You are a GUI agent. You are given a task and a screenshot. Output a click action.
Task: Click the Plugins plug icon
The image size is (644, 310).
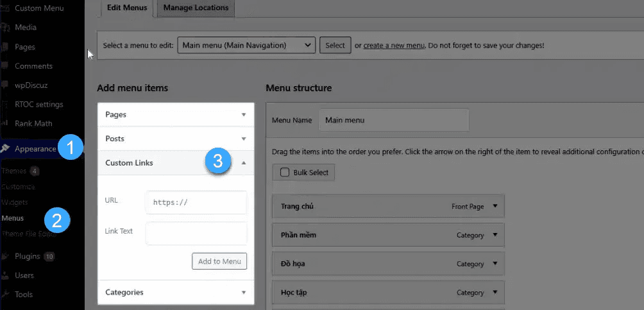[5, 256]
